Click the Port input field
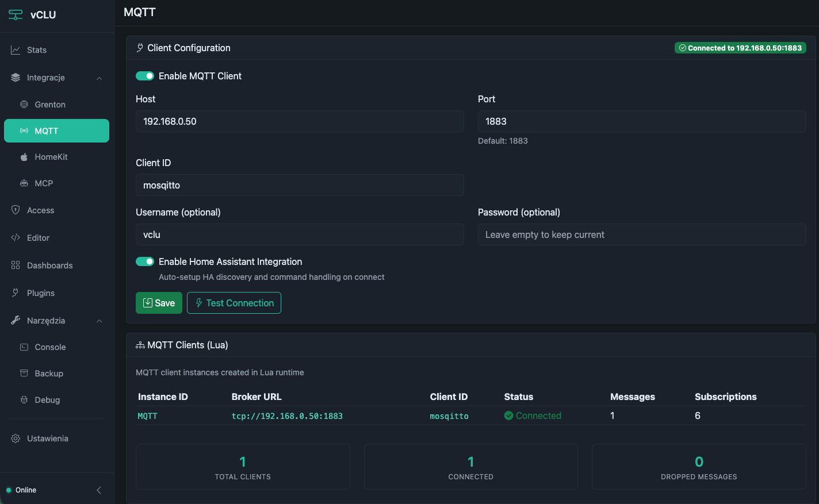The image size is (819, 504). pos(642,121)
